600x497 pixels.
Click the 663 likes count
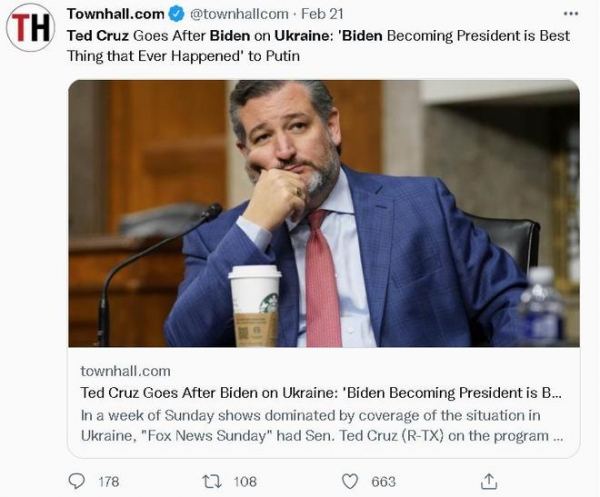point(383,481)
